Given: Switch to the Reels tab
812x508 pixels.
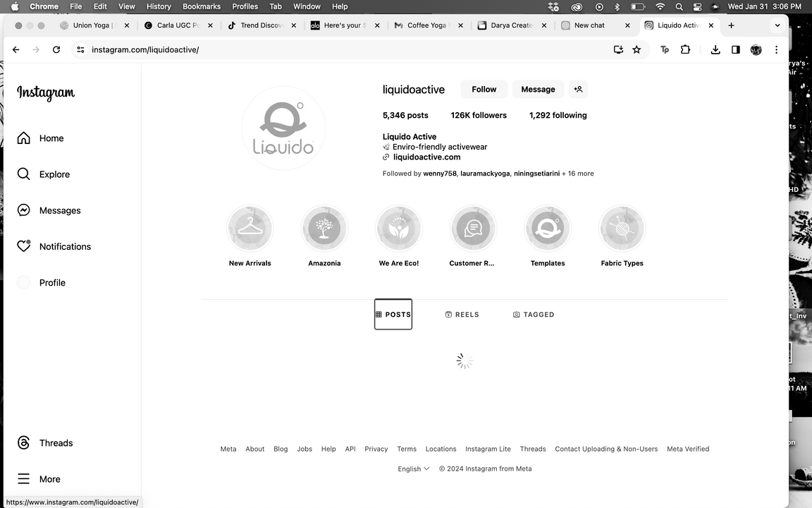Looking at the screenshot, I should click(462, 315).
